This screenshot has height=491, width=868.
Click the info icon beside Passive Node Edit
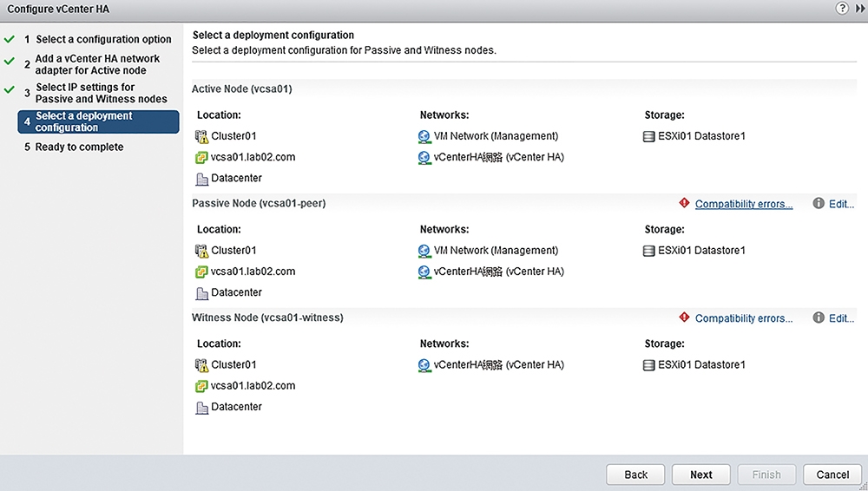pos(819,203)
